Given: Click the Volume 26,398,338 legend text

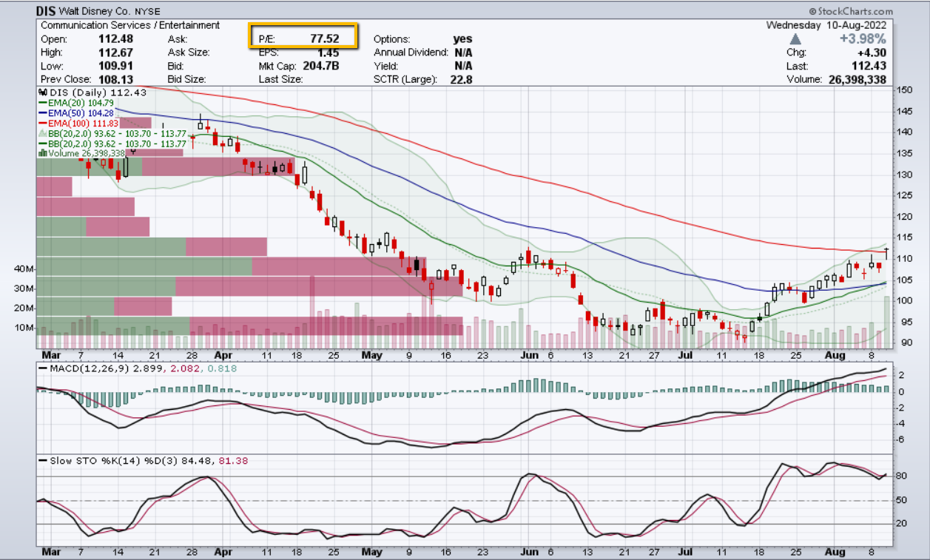Looking at the screenshot, I should [87, 153].
